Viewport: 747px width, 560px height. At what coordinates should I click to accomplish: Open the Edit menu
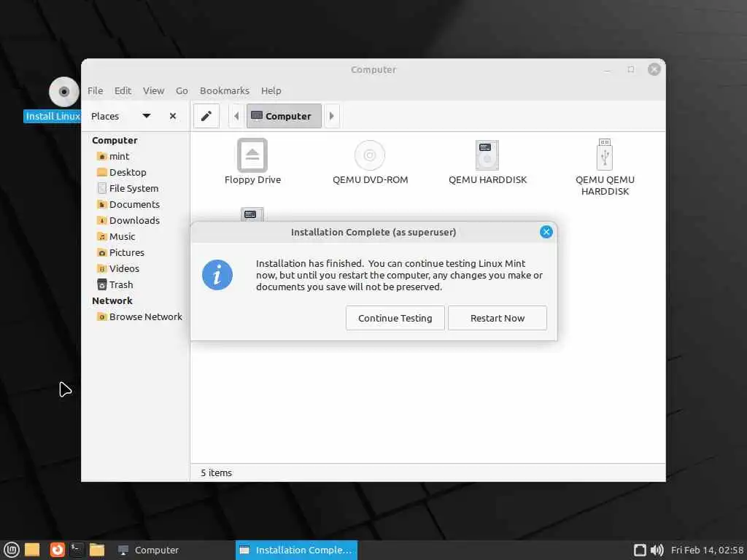[x=123, y=90]
